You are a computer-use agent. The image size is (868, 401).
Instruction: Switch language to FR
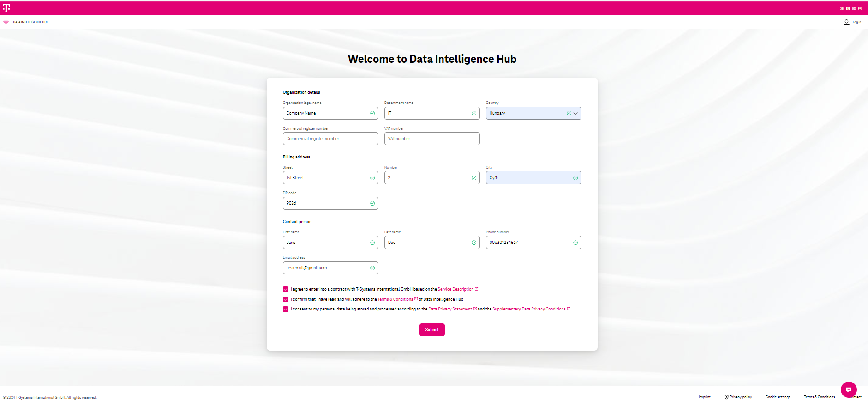pos(860,8)
